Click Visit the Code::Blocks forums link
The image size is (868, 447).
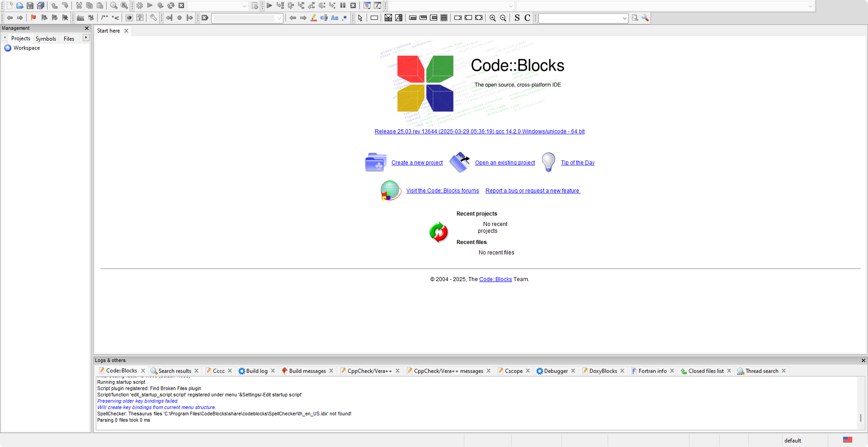pyautogui.click(x=442, y=191)
